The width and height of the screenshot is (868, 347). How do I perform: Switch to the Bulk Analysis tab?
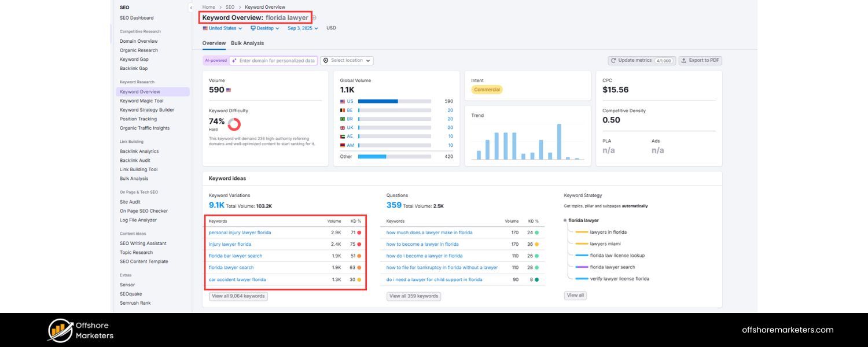coord(248,43)
